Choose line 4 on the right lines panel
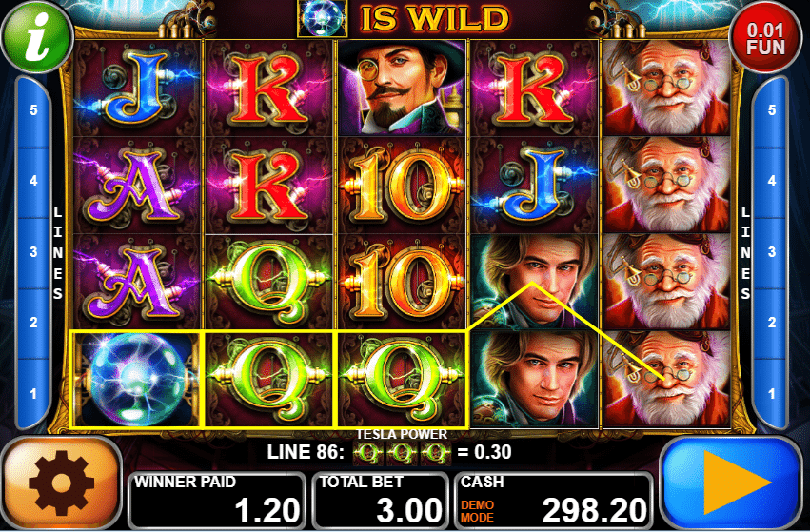 [x=772, y=181]
